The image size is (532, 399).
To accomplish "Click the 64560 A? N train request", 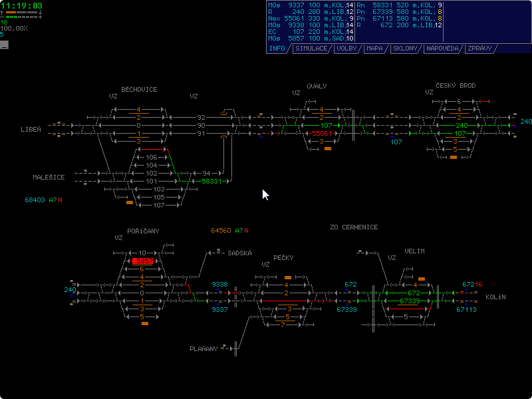I will point(229,231).
